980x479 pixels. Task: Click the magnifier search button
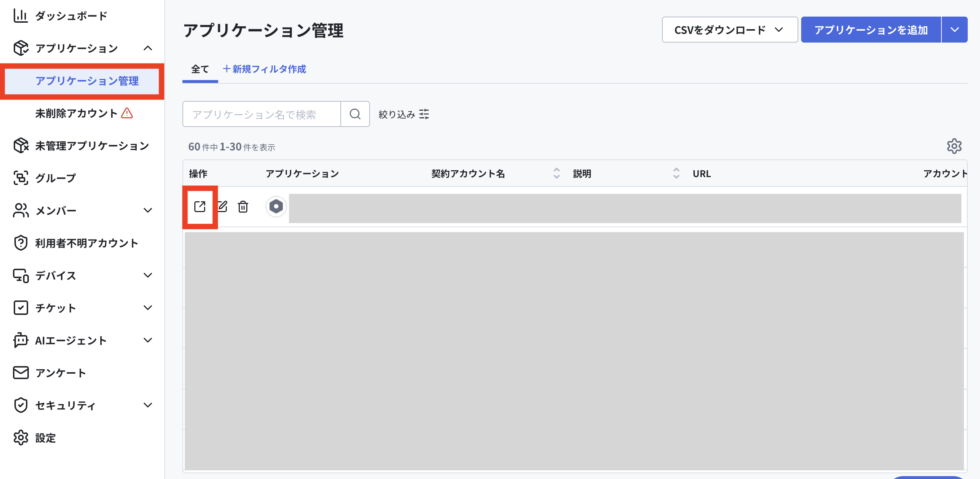pyautogui.click(x=355, y=114)
